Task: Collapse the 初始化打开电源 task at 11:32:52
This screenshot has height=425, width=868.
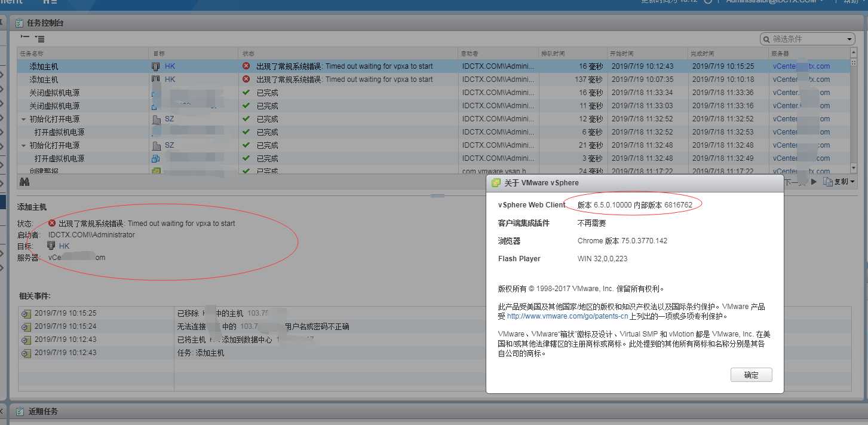Action: pyautogui.click(x=24, y=119)
